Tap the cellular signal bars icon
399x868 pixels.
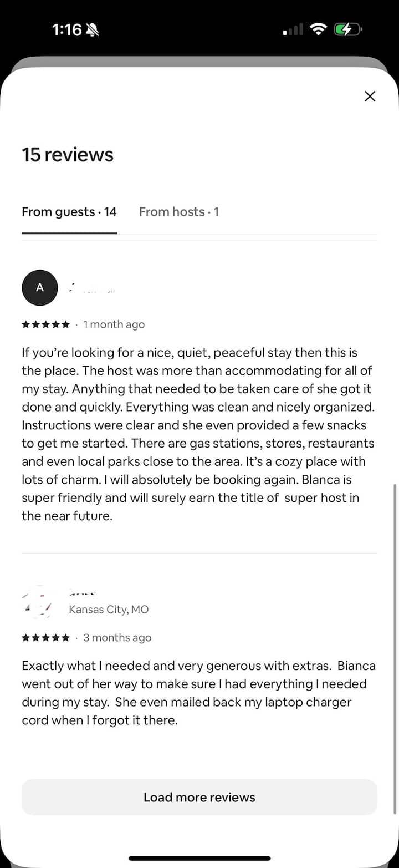(x=293, y=31)
